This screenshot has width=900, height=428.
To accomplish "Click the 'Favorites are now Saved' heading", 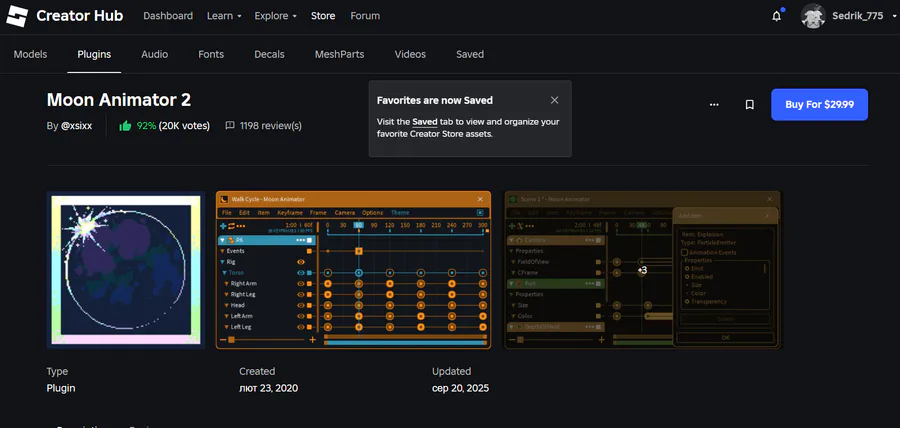I will pyautogui.click(x=435, y=100).
